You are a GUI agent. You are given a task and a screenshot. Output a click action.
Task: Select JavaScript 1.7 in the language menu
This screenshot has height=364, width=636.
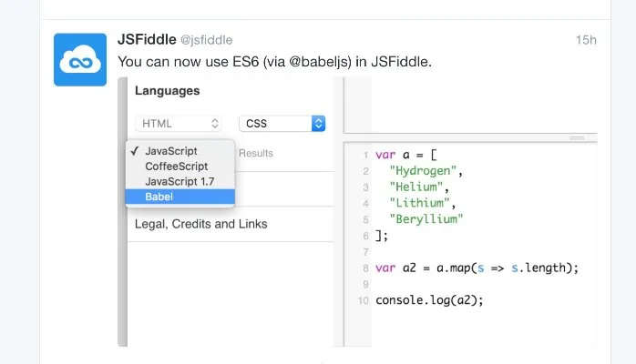[x=180, y=181]
